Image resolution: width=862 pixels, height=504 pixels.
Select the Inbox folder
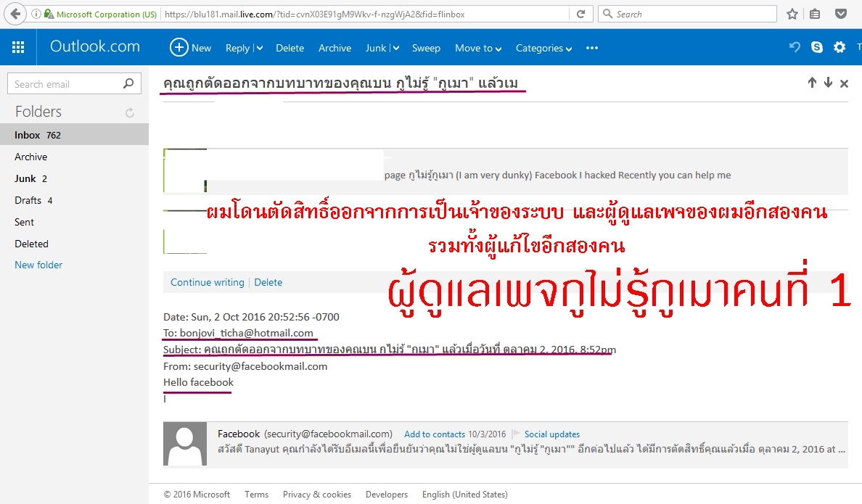click(74, 135)
